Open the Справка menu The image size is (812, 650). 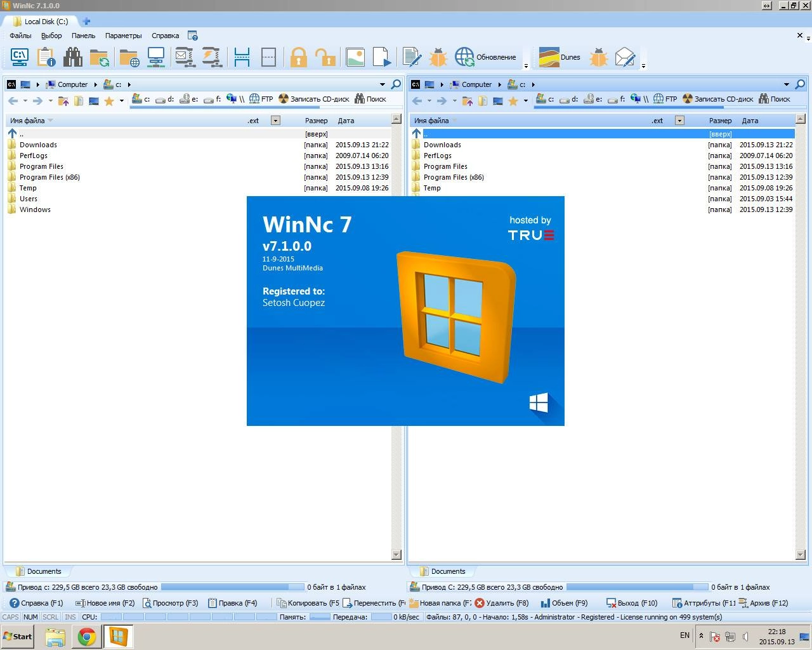(x=165, y=36)
